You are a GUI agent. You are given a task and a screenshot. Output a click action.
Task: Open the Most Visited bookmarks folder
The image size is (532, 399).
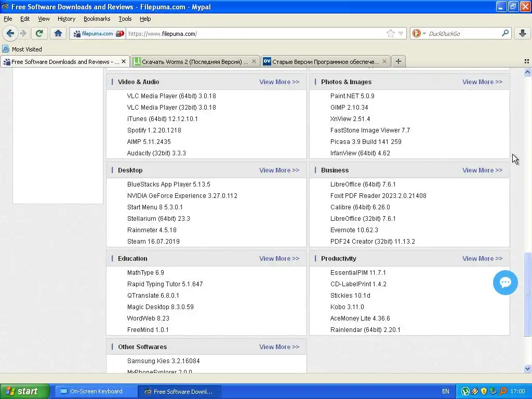(22, 49)
